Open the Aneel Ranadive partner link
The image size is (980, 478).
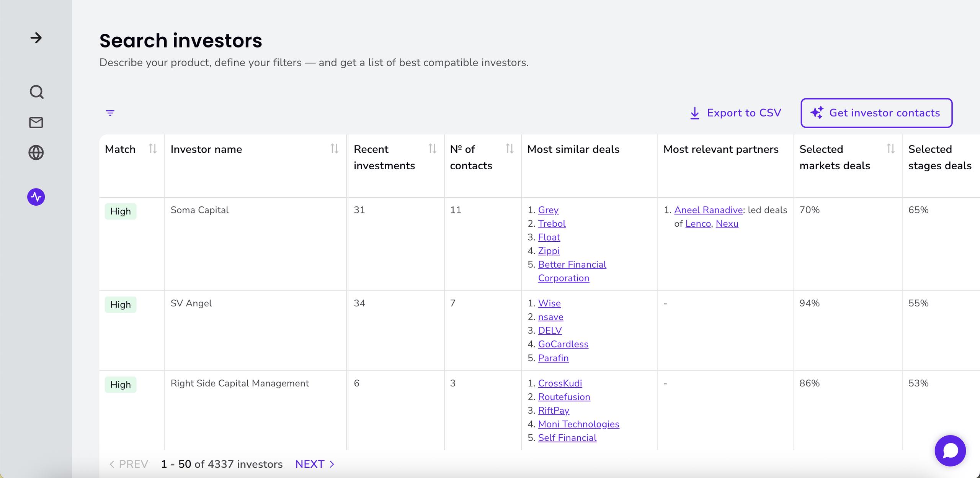coord(708,210)
